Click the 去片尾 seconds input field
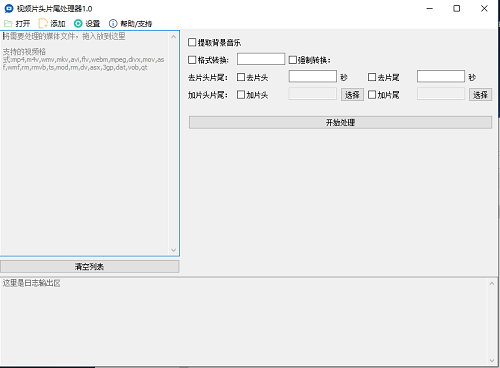500x368 pixels. coord(441,76)
